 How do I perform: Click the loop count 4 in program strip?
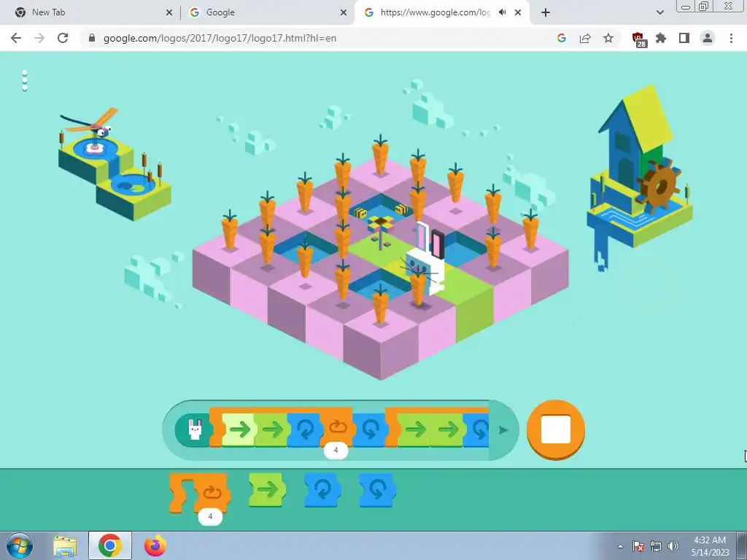[x=336, y=450]
